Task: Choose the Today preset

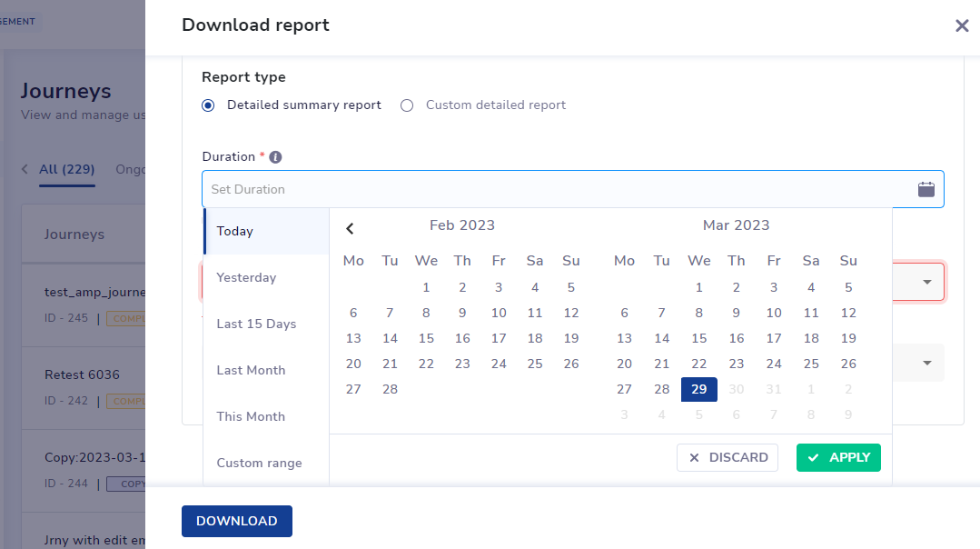Action: point(266,232)
